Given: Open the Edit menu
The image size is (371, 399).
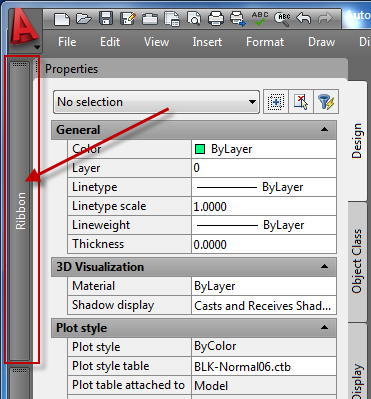Looking at the screenshot, I should pos(110,42).
